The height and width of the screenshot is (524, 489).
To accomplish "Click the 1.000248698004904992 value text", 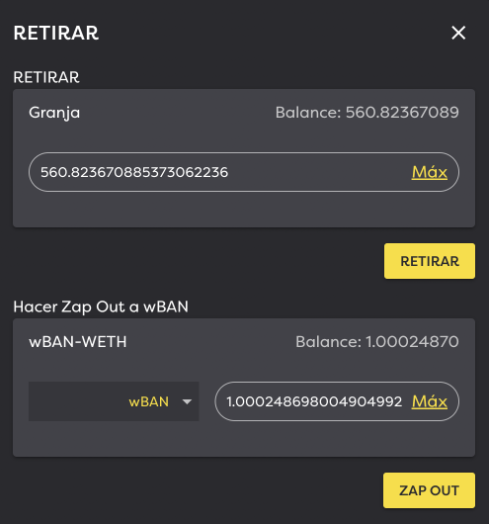I will pyautogui.click(x=314, y=402).
